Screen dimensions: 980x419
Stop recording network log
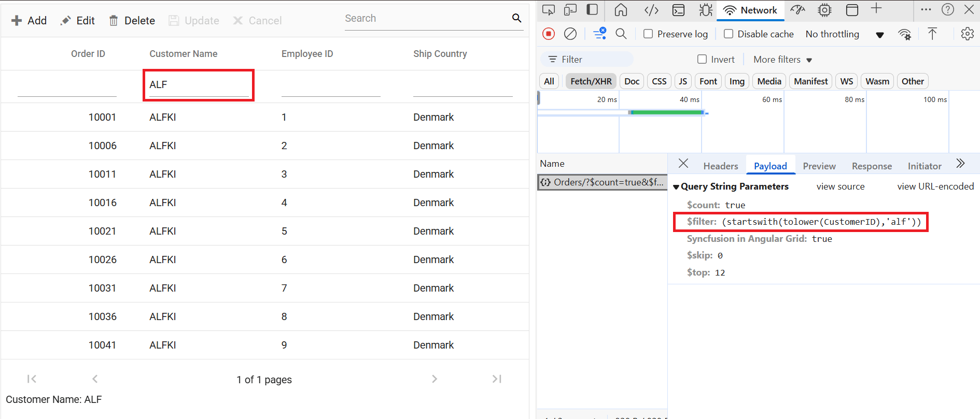[x=549, y=34]
